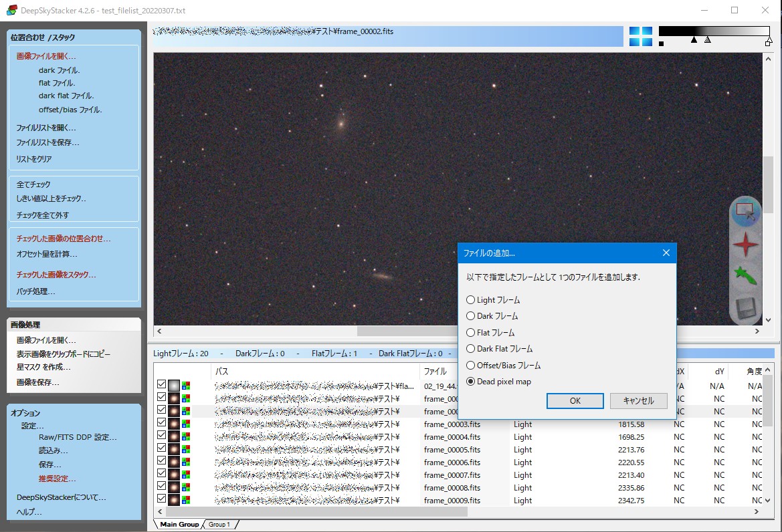Click the grayscale thumbnail icon on the flat frame row
The width and height of the screenshot is (782, 532).
coord(173,385)
